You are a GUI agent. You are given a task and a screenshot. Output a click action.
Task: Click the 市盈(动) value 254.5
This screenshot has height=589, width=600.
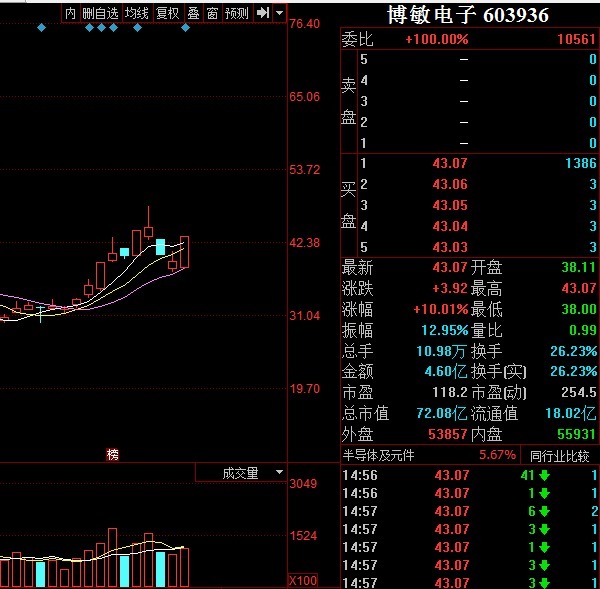pos(579,392)
